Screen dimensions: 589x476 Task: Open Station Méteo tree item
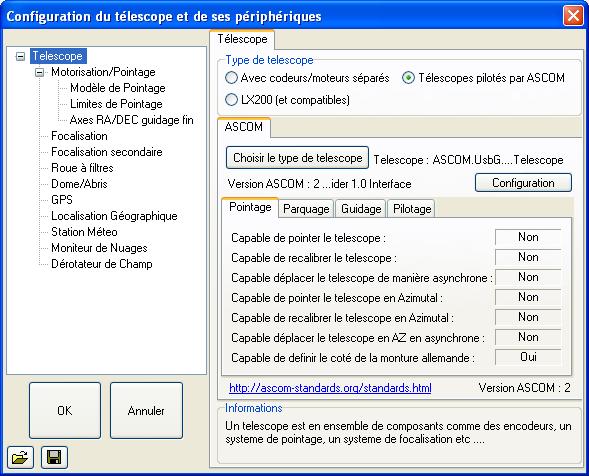84,232
